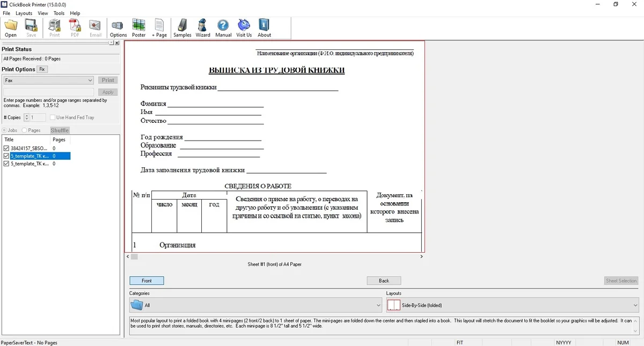Click 'All Pages Received : 0 Pages' text

[x=32, y=58]
